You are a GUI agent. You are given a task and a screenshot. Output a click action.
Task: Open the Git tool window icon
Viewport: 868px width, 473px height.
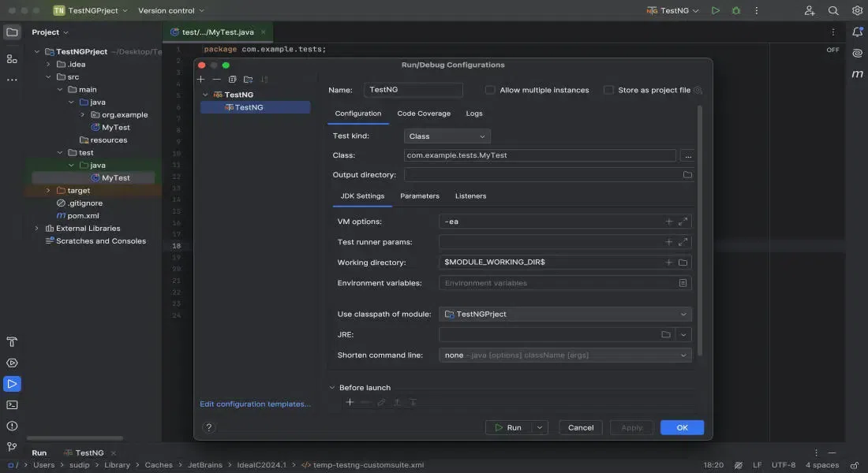tap(12, 446)
